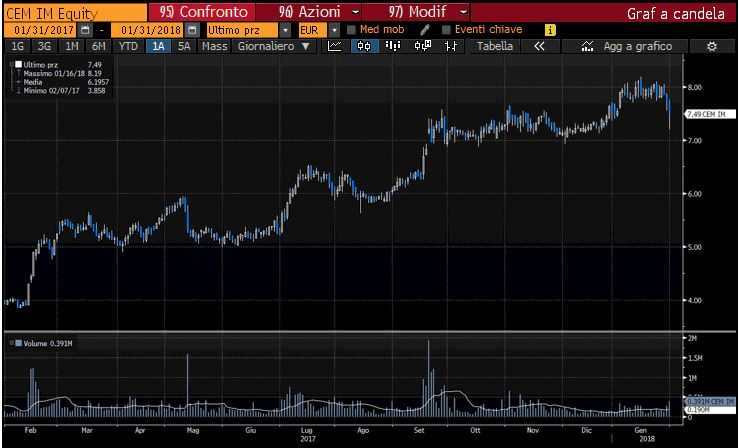Select the bar chart type icon
740x448 pixels.
[393, 46]
